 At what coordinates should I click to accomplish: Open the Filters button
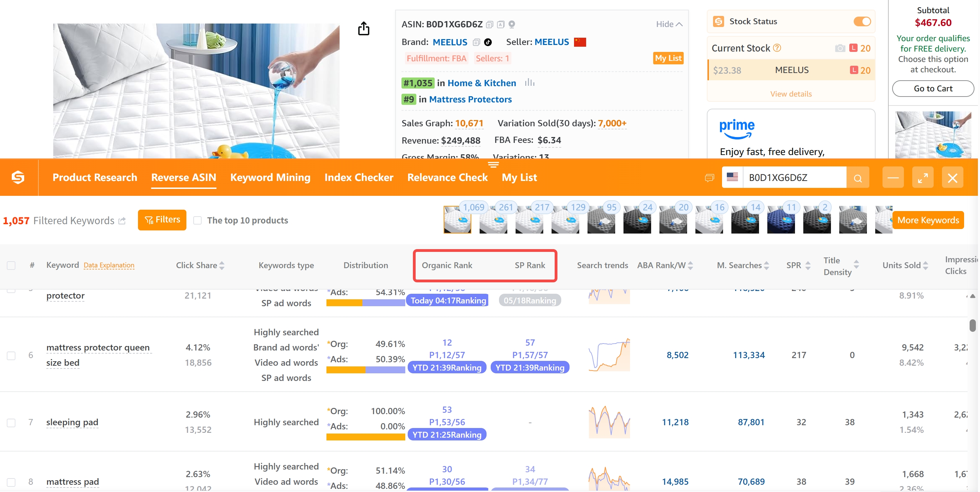point(162,220)
